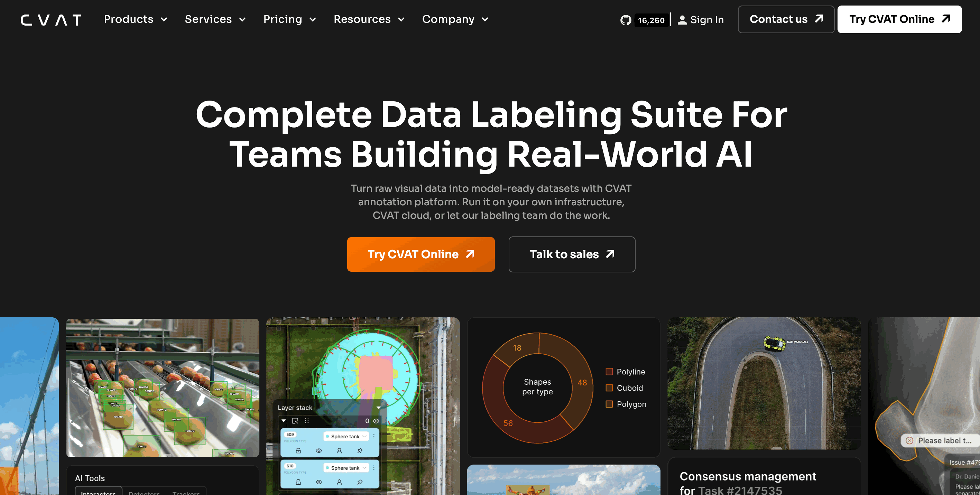Collapse the Layer stack panel using its triangle
980x495 pixels.
point(379,408)
